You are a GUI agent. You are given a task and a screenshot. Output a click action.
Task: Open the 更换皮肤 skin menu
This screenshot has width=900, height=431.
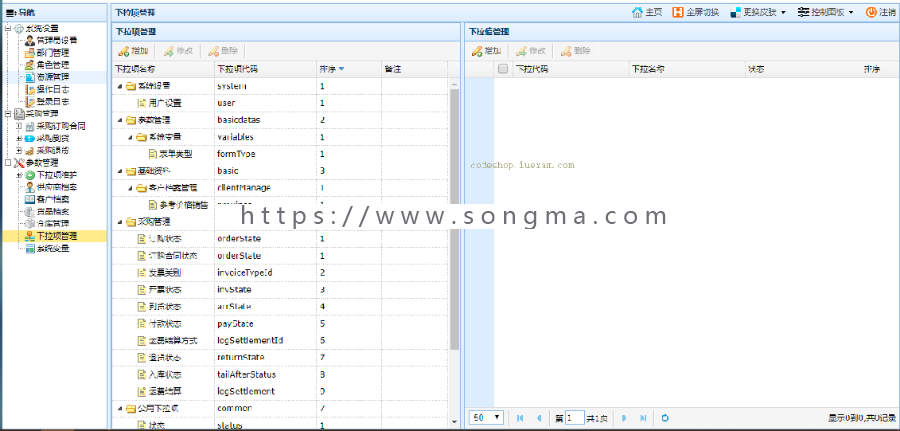[758, 12]
